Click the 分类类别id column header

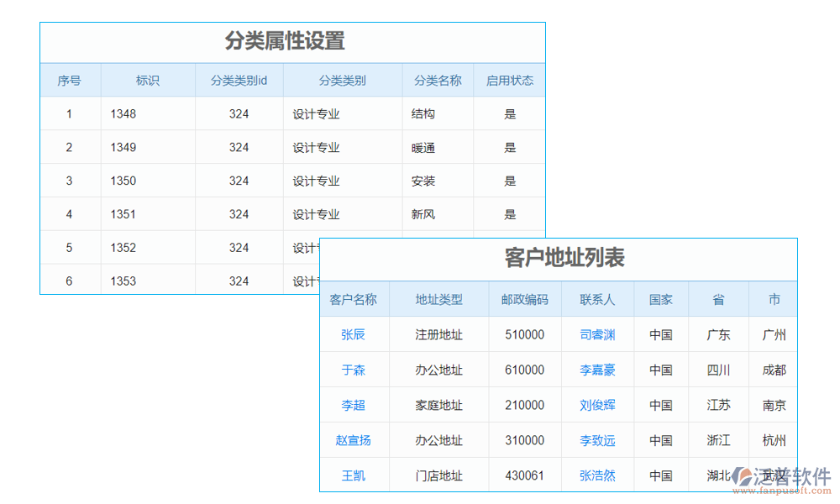[x=239, y=80]
